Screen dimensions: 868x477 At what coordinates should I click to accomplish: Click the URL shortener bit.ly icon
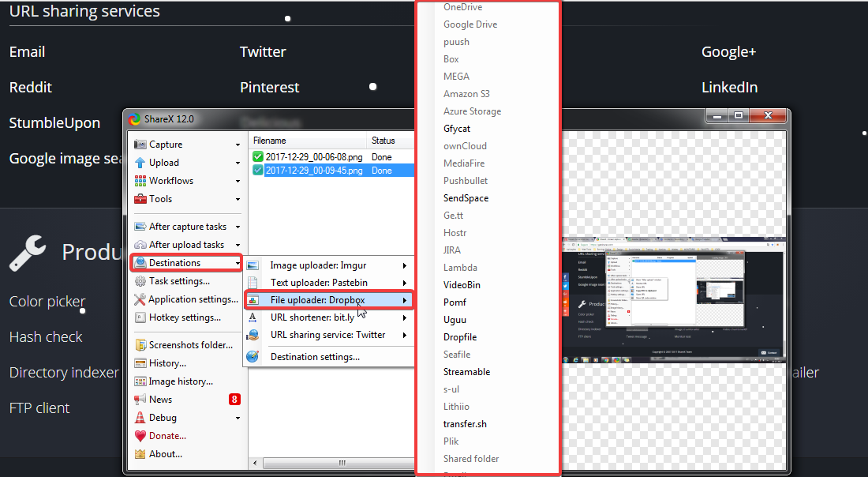coord(253,317)
